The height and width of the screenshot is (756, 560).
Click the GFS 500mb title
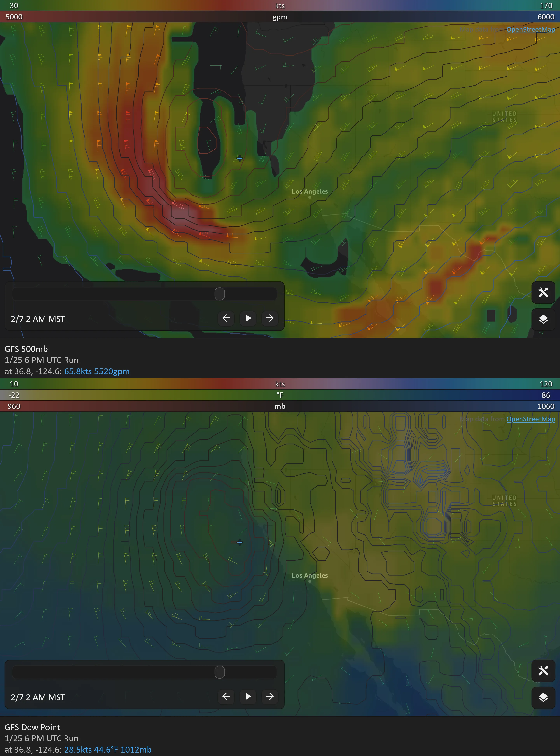(26, 349)
